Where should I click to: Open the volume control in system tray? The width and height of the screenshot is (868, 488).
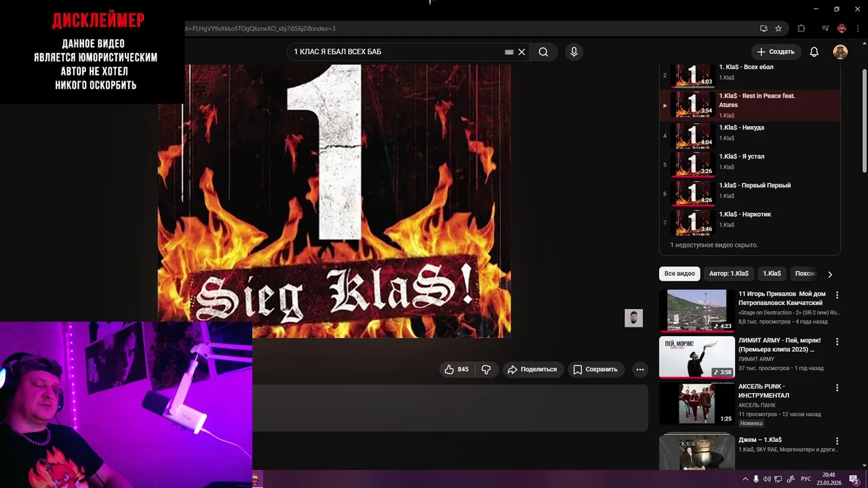(x=767, y=479)
